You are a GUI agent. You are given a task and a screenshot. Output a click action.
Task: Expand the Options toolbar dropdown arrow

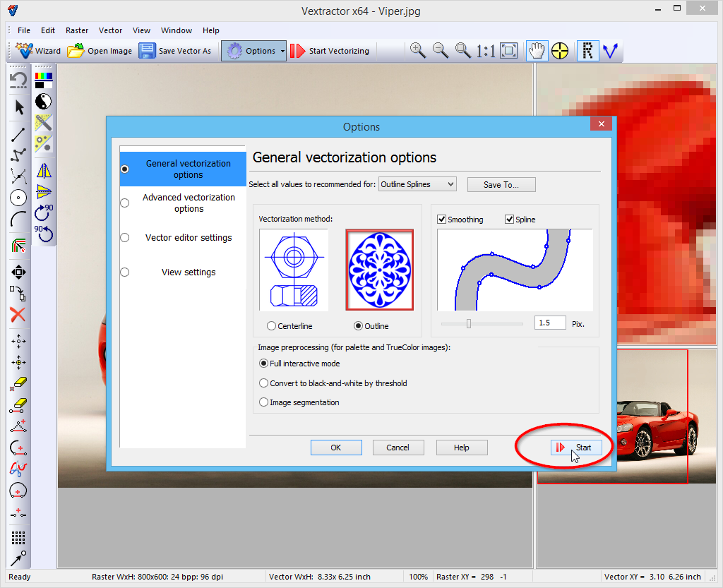(x=282, y=51)
